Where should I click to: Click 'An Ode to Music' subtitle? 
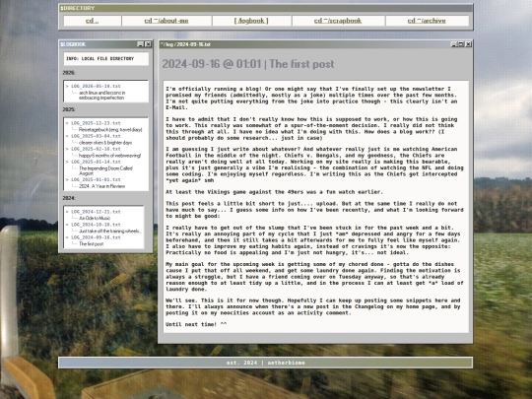click(x=95, y=218)
